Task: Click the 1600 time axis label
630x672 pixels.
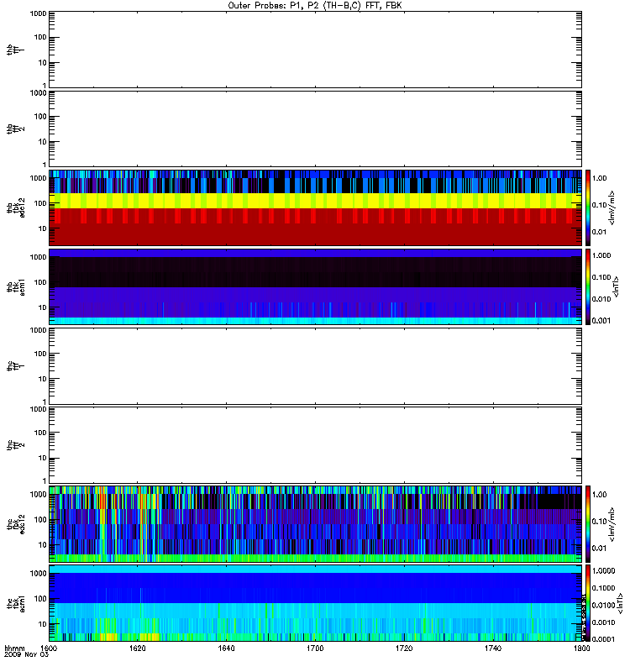Action: pyautogui.click(x=49, y=648)
